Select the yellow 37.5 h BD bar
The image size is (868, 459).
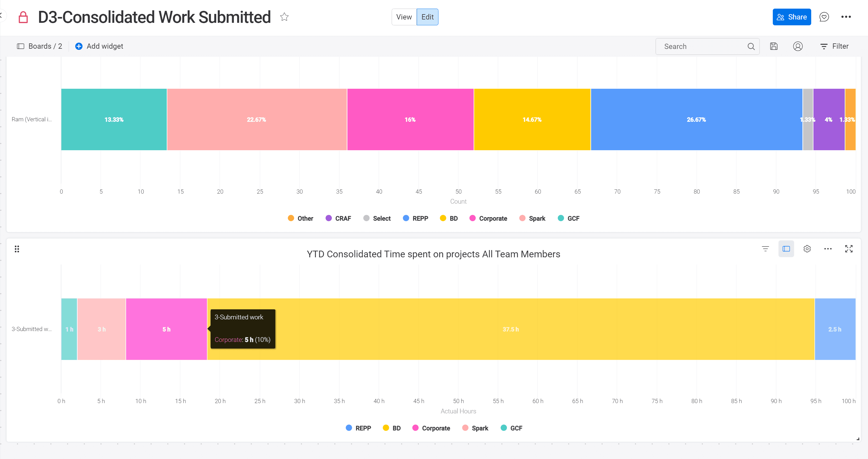(x=511, y=329)
